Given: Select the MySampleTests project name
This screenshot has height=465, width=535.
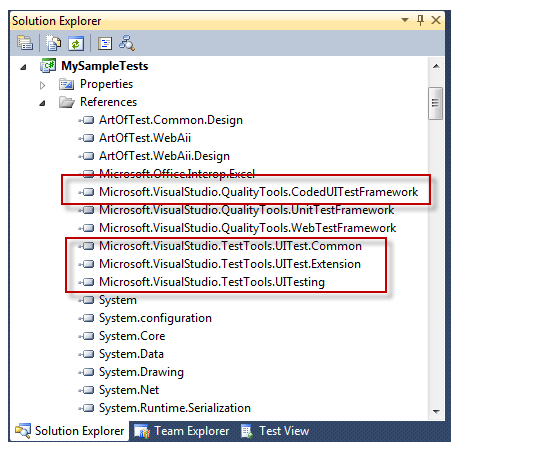Looking at the screenshot, I should (104, 66).
